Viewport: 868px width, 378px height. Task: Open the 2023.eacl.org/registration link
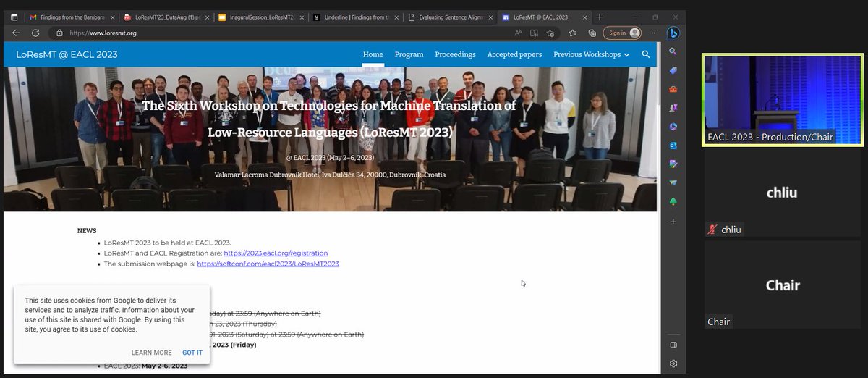click(276, 253)
